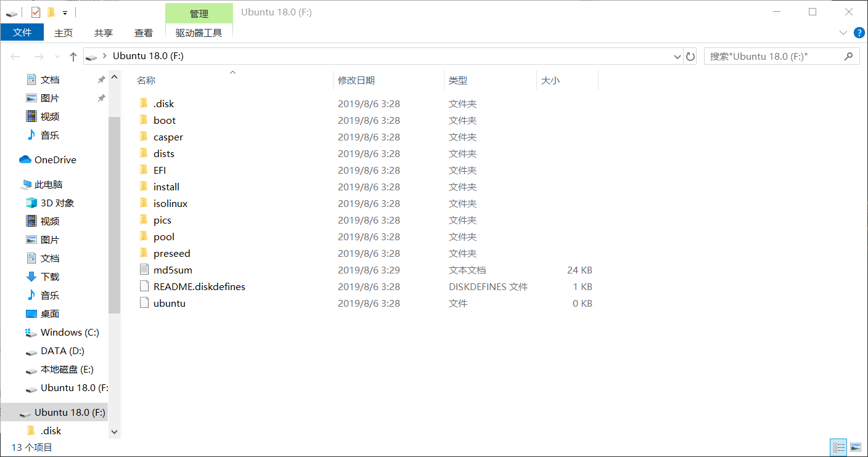This screenshot has height=457, width=868.
Task: Click the back navigation arrow
Action: [15, 57]
